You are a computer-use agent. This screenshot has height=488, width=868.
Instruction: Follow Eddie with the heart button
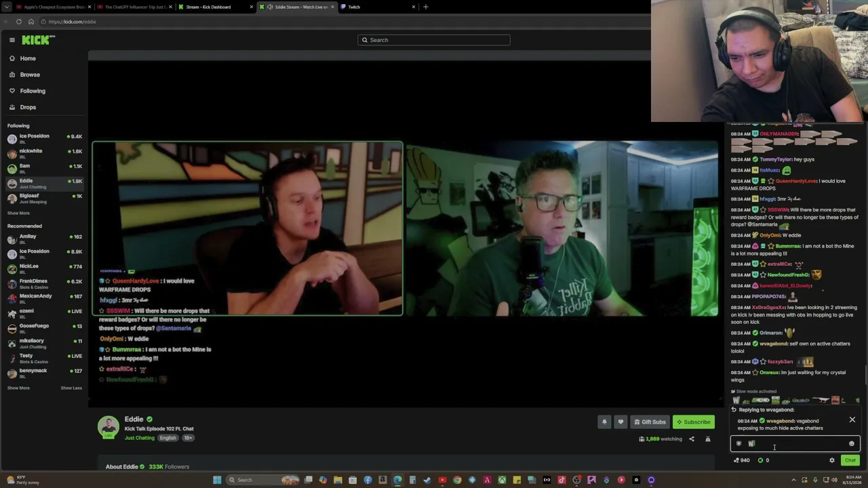(620, 422)
